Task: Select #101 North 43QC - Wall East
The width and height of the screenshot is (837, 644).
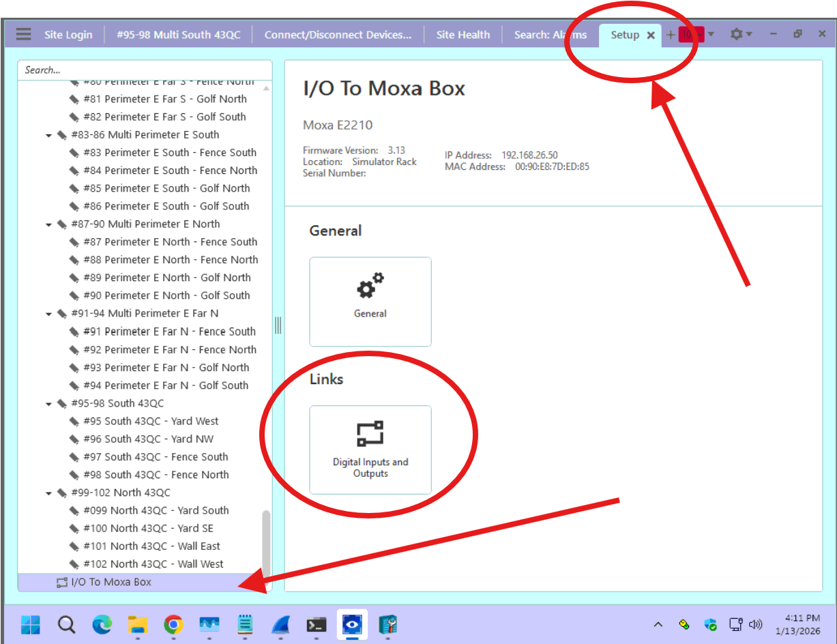Action: click(151, 546)
